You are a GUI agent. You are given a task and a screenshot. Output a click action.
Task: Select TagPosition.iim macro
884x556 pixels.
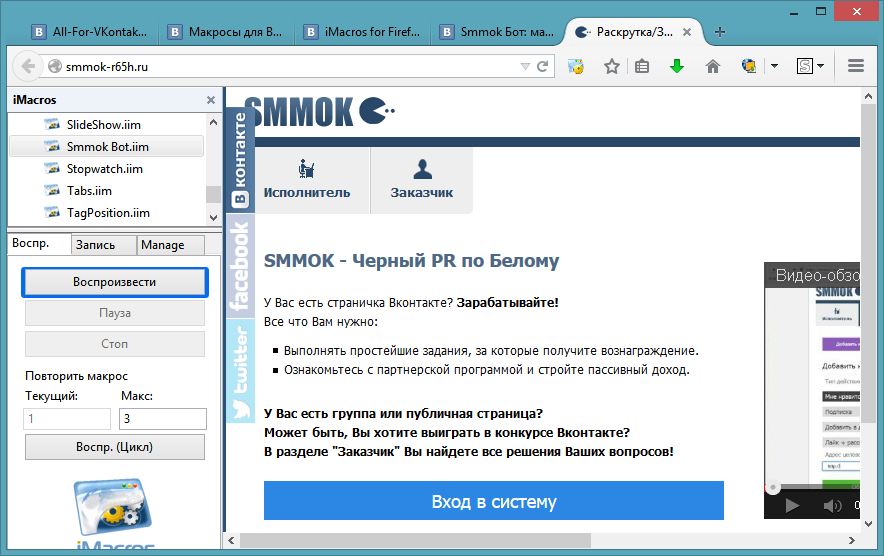tap(107, 213)
